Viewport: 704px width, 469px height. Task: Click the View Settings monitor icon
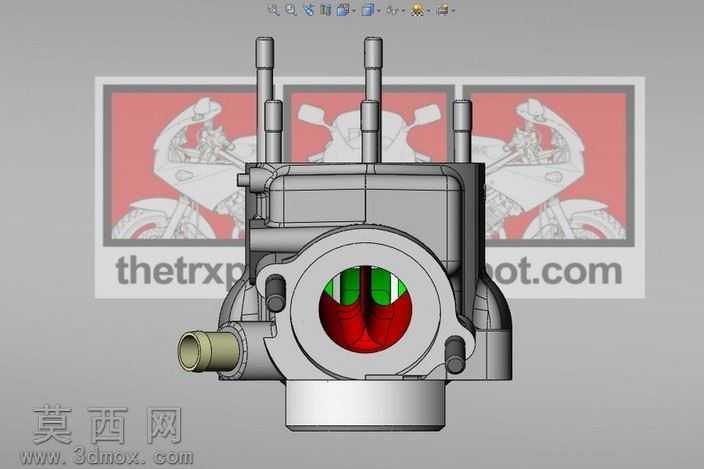[443, 9]
